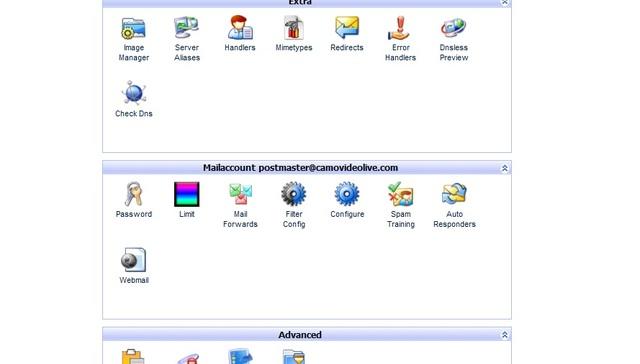This screenshot has width=640, height=364.
Task: Open the Limit color bar icon
Action: point(187,194)
